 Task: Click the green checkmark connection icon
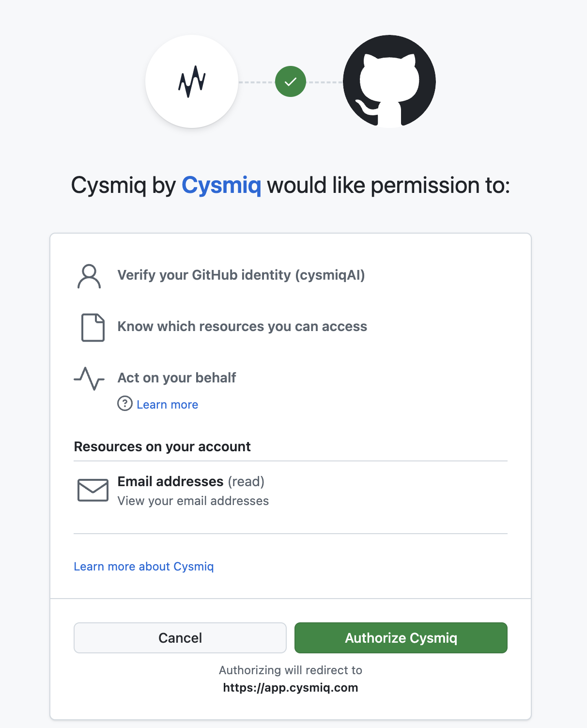pyautogui.click(x=290, y=81)
